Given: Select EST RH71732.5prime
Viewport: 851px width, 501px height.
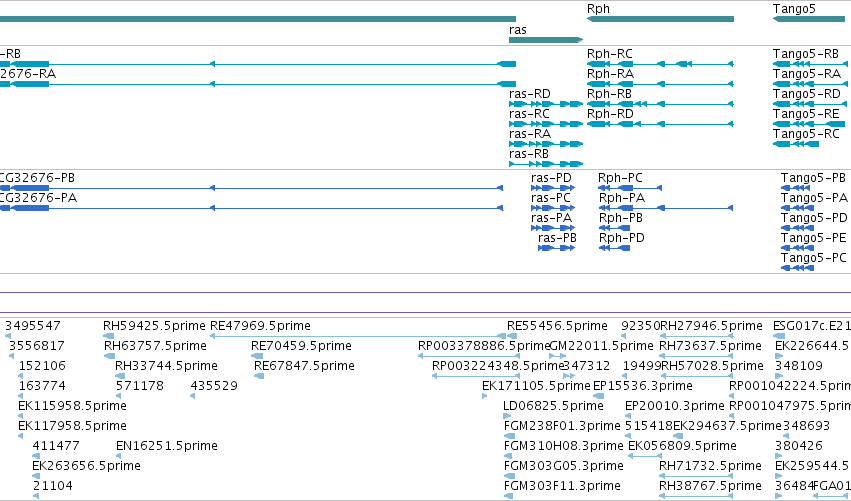Looking at the screenshot, I should (x=710, y=467).
